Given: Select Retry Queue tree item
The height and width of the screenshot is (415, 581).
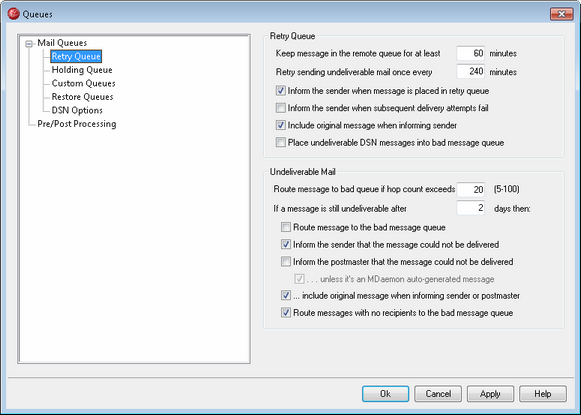Looking at the screenshot, I should [76, 56].
